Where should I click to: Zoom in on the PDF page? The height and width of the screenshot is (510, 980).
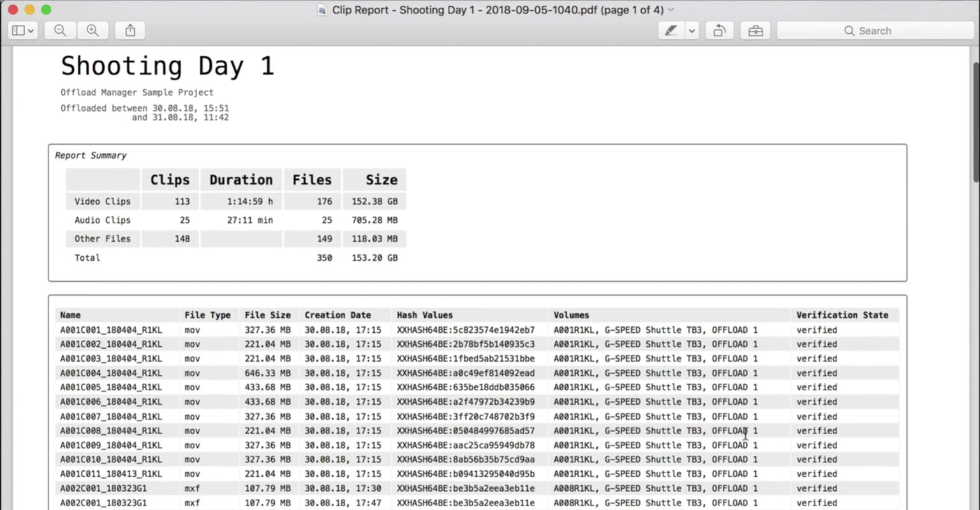(93, 31)
